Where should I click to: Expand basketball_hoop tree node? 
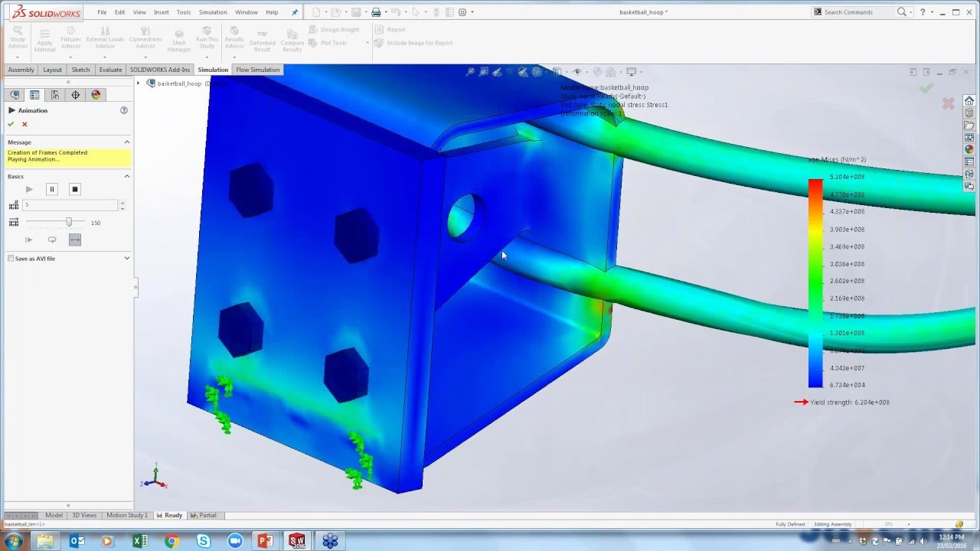click(x=140, y=83)
